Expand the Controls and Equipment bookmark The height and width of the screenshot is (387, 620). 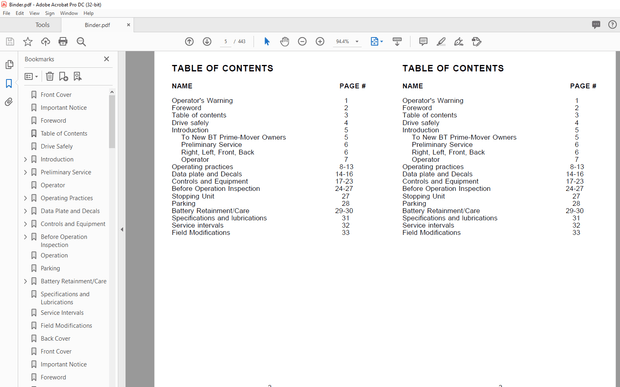pos(25,224)
